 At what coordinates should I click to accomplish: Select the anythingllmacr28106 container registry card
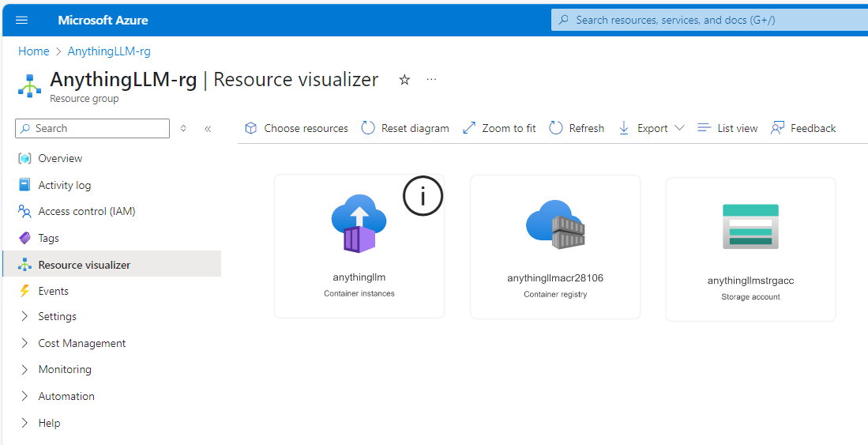tap(555, 247)
